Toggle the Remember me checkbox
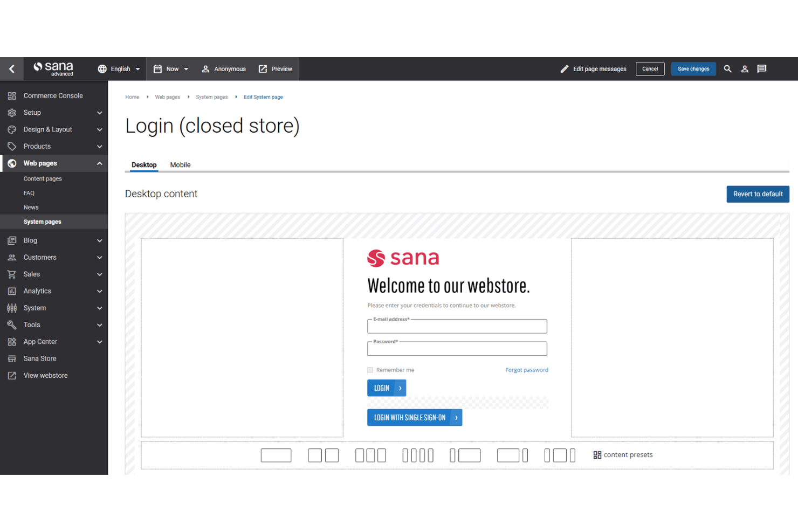The image size is (798, 532). pos(370,370)
